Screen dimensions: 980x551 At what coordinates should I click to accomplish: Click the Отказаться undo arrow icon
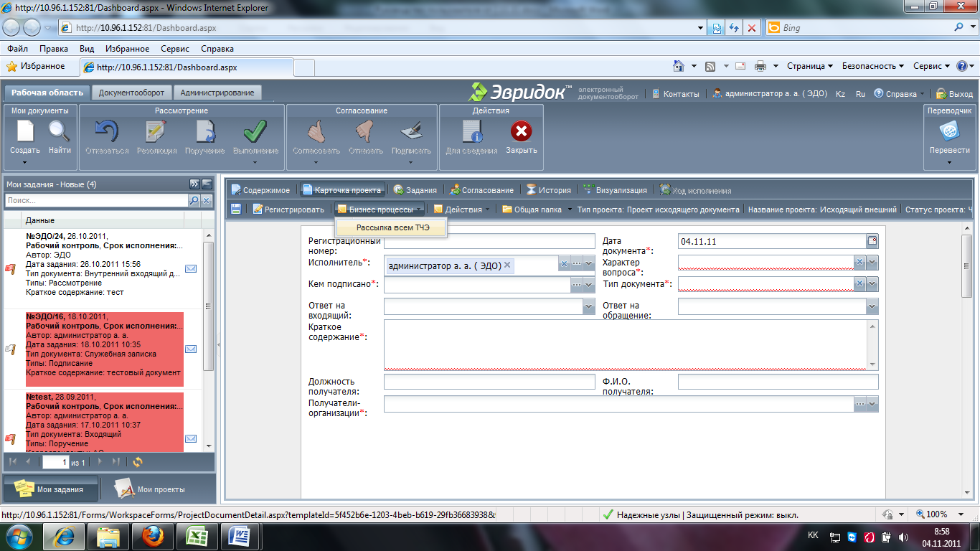107,132
